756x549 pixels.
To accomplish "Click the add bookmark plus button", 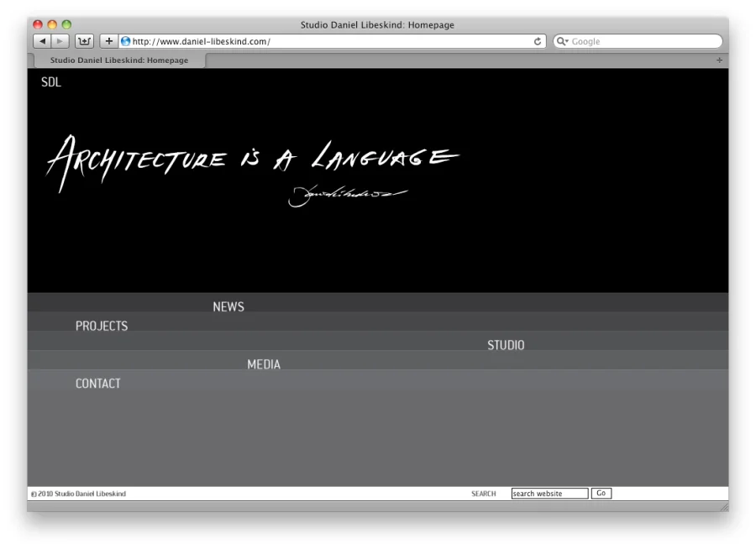I will click(x=109, y=41).
